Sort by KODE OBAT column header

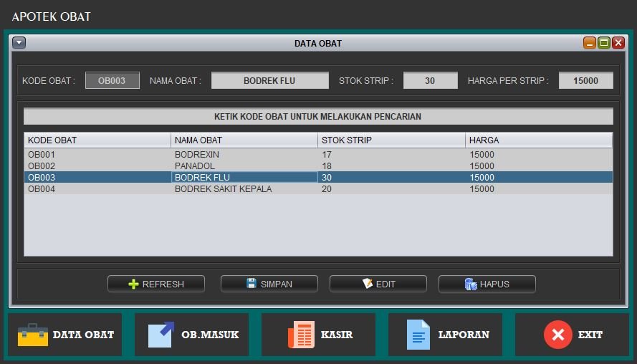[97, 140]
